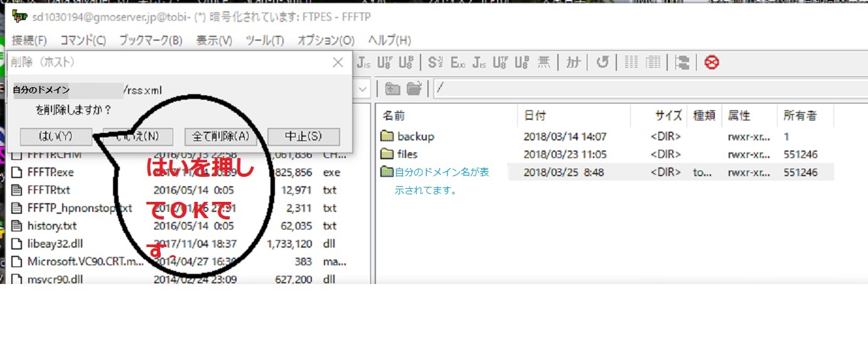Click FFFTP title bar app icon
The height and width of the screenshot is (358, 868).
click(19, 17)
